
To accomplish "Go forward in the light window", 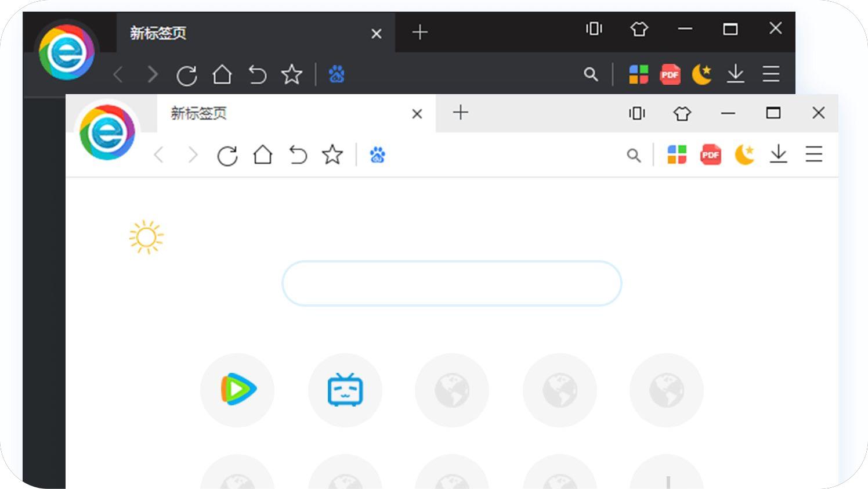I will (x=193, y=155).
